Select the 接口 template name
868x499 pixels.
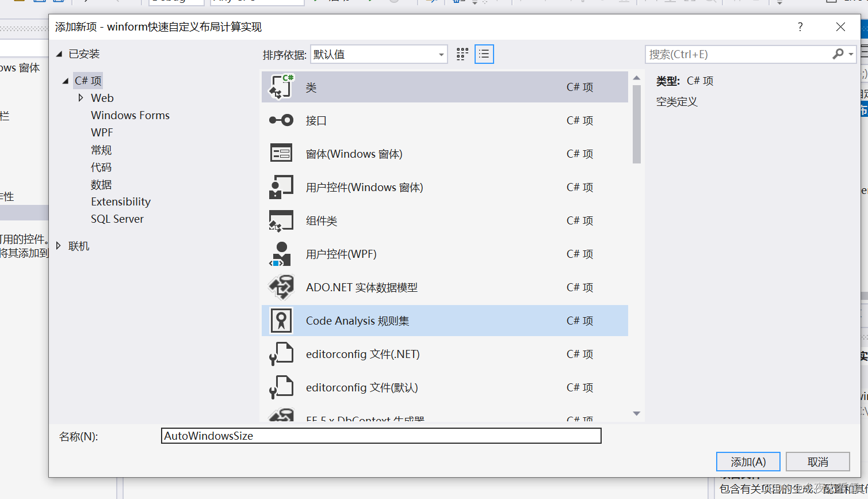(316, 120)
